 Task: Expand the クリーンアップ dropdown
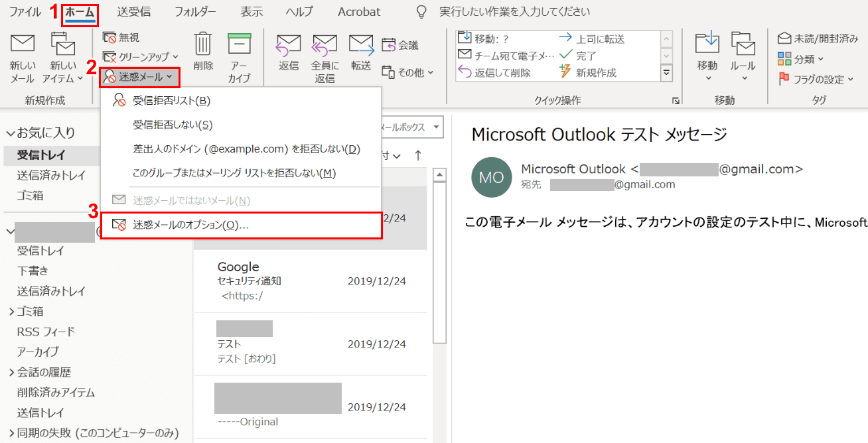click(x=138, y=57)
